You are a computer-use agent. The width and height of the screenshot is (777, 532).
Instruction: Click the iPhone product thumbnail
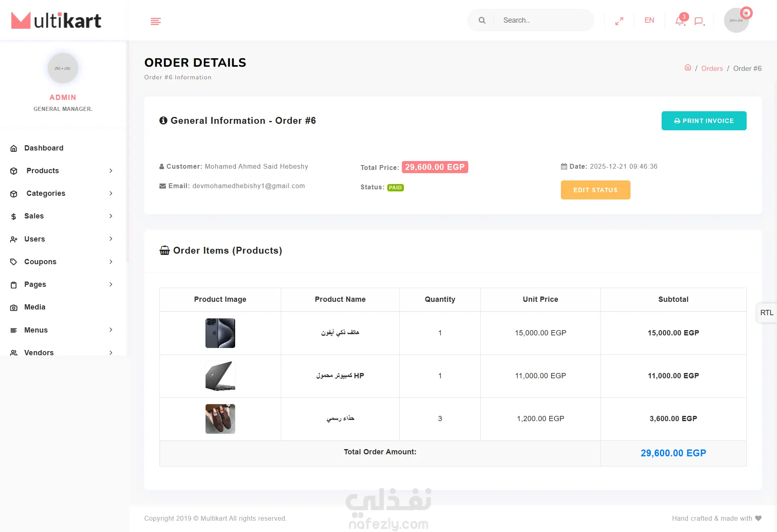click(x=220, y=333)
